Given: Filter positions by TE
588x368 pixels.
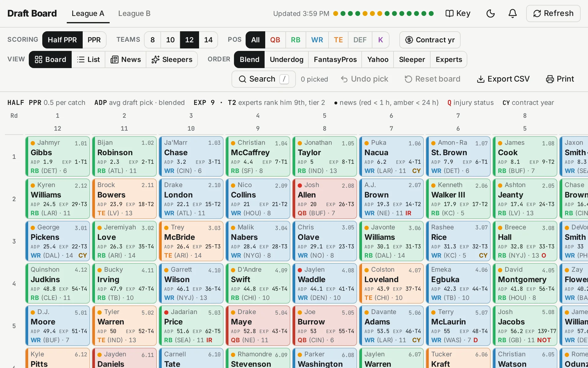Looking at the screenshot, I should point(338,40).
